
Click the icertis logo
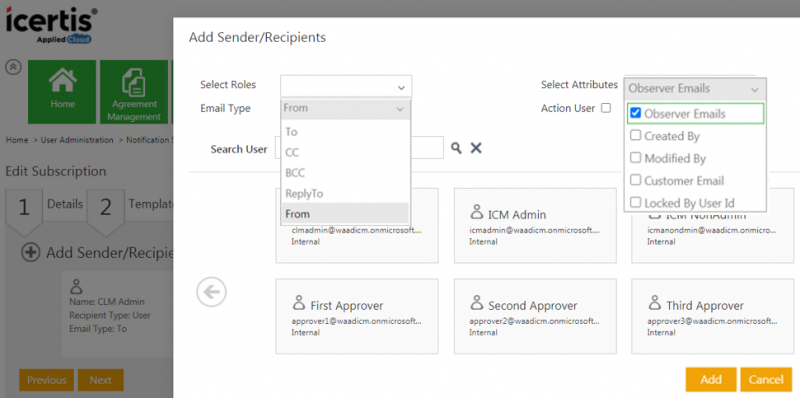coord(51,26)
